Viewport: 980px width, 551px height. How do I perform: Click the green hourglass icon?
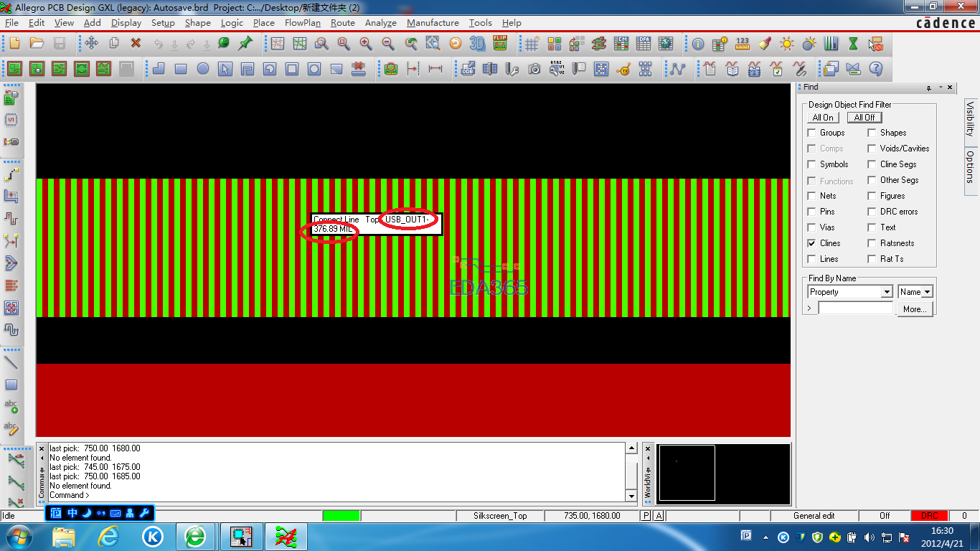tap(853, 44)
